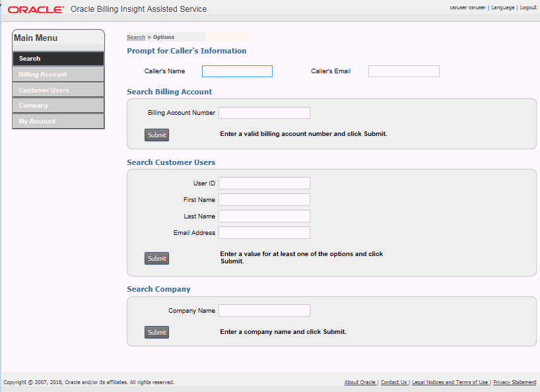Focus the Caller's Name field
The height and width of the screenshot is (392, 540).
(x=237, y=71)
